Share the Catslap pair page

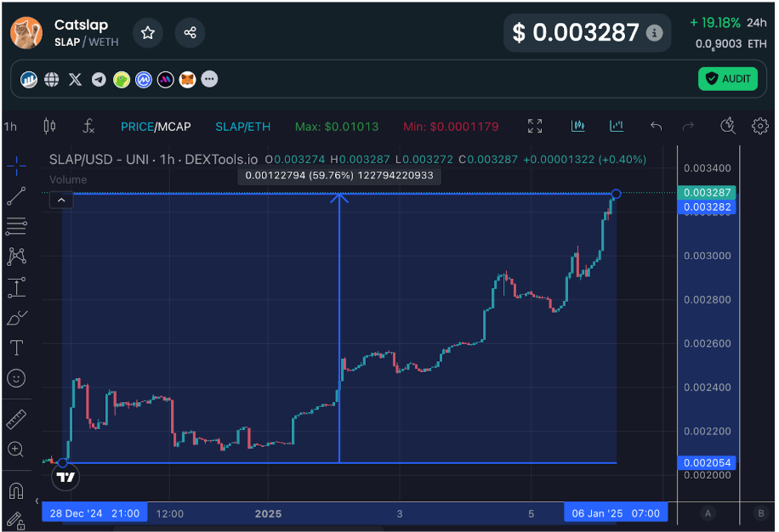(x=190, y=33)
